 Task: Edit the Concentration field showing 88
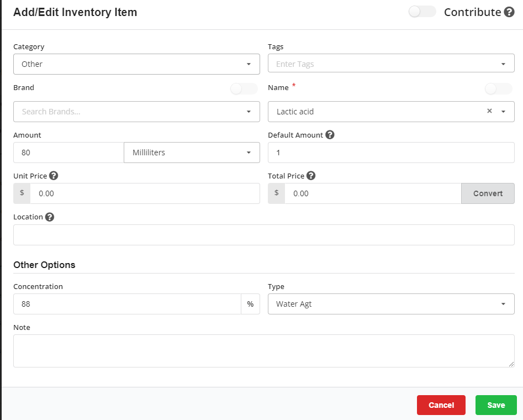click(127, 304)
